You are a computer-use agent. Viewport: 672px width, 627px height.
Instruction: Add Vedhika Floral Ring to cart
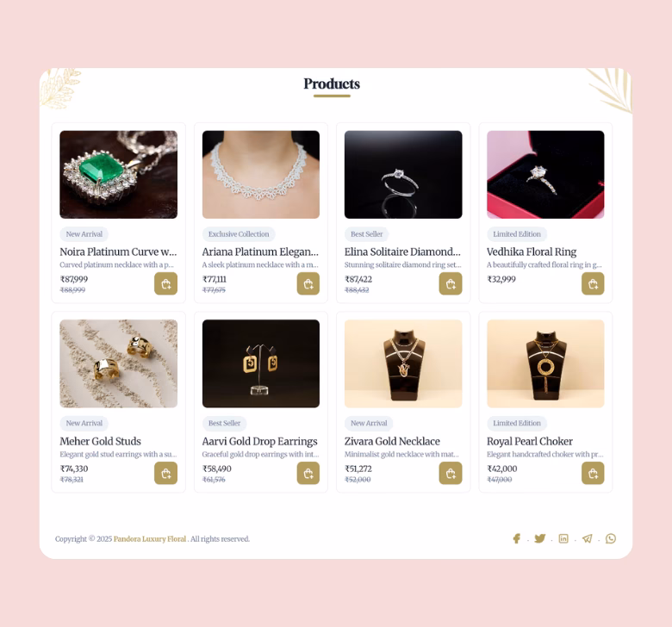(x=593, y=283)
